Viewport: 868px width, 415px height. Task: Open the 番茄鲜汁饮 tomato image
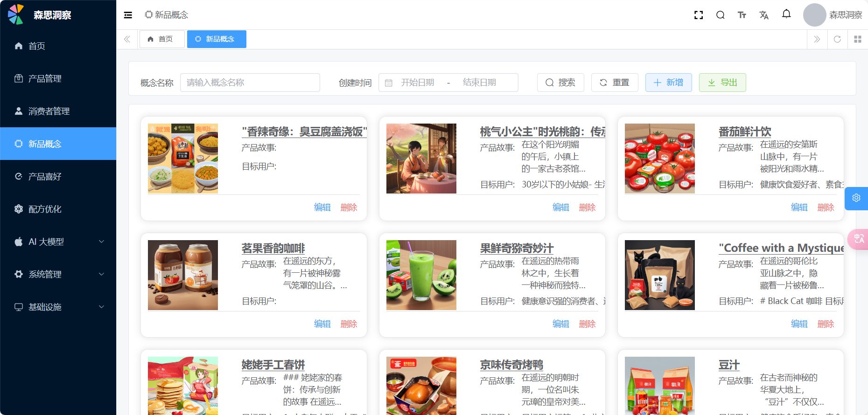[x=660, y=159]
